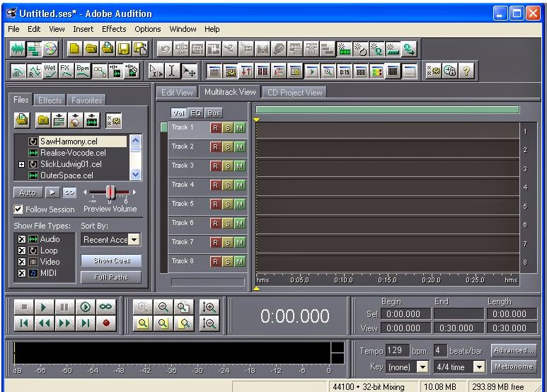Click the Advanced... tempo button
547x392 pixels.
pos(514,350)
